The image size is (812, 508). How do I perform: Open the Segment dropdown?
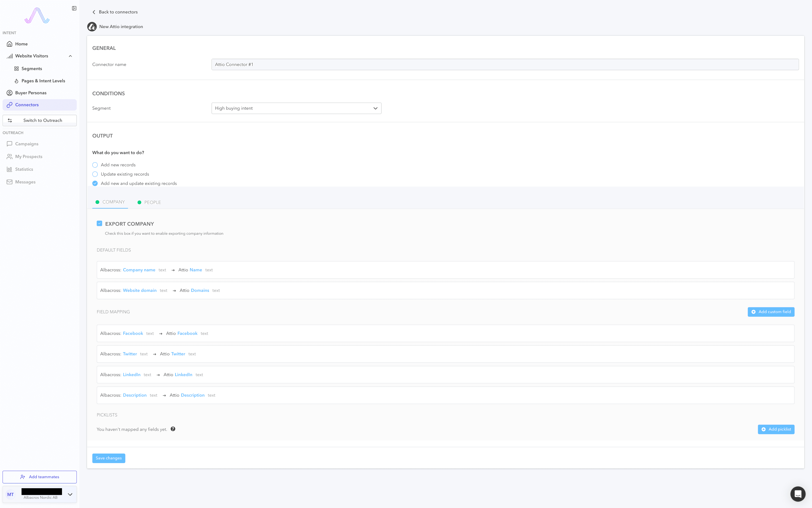point(296,108)
